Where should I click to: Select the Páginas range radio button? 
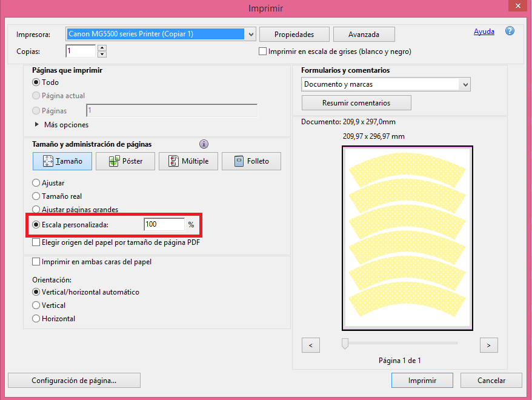pos(36,111)
